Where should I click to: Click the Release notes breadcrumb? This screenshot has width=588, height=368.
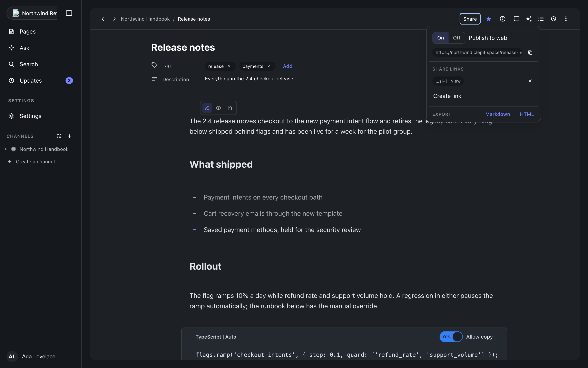point(194,19)
